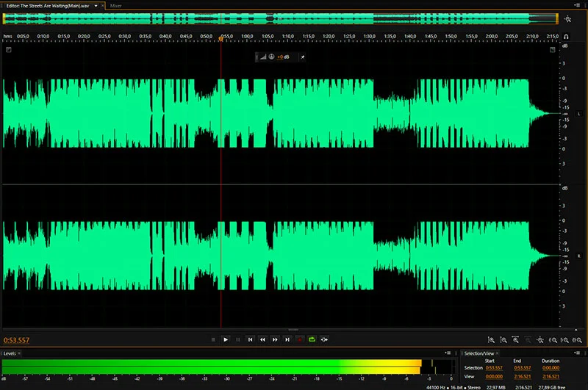Close the Editor tab

click(102, 6)
